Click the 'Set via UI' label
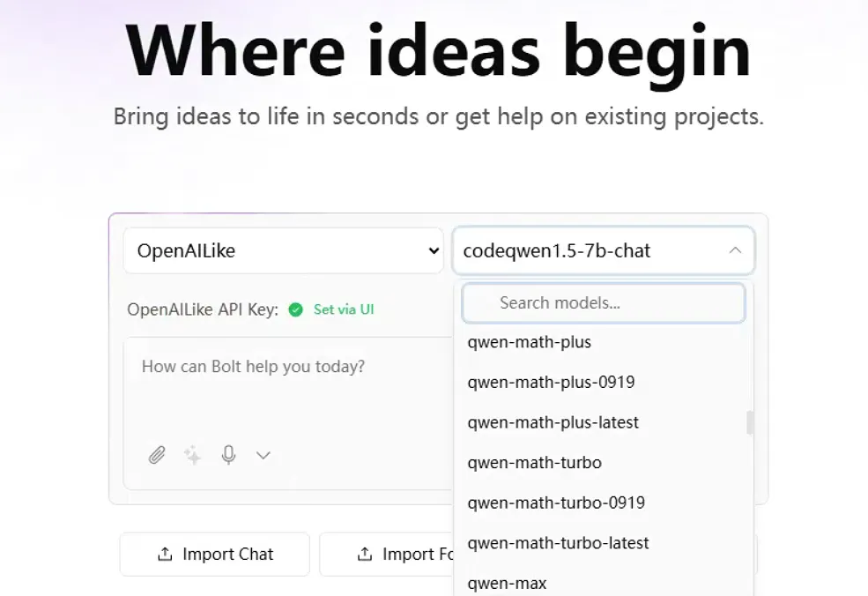The image size is (868, 596). (344, 309)
